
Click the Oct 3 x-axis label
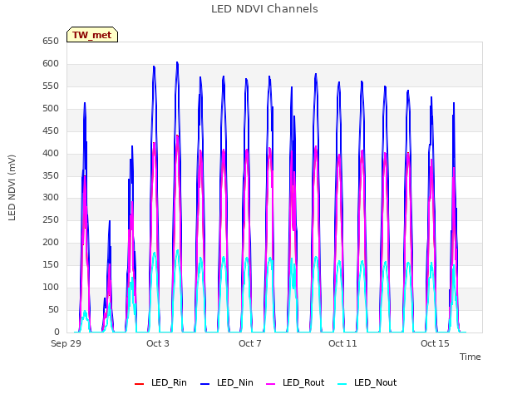click(158, 343)
